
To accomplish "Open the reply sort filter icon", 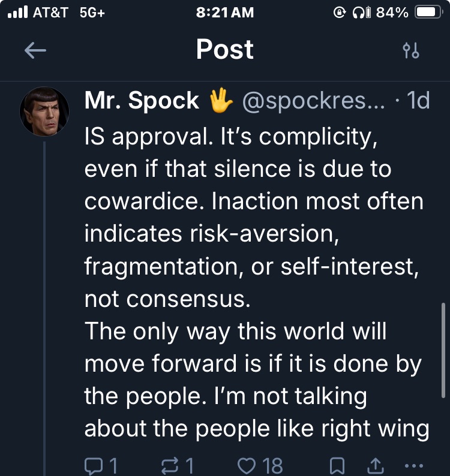I will pyautogui.click(x=411, y=51).
